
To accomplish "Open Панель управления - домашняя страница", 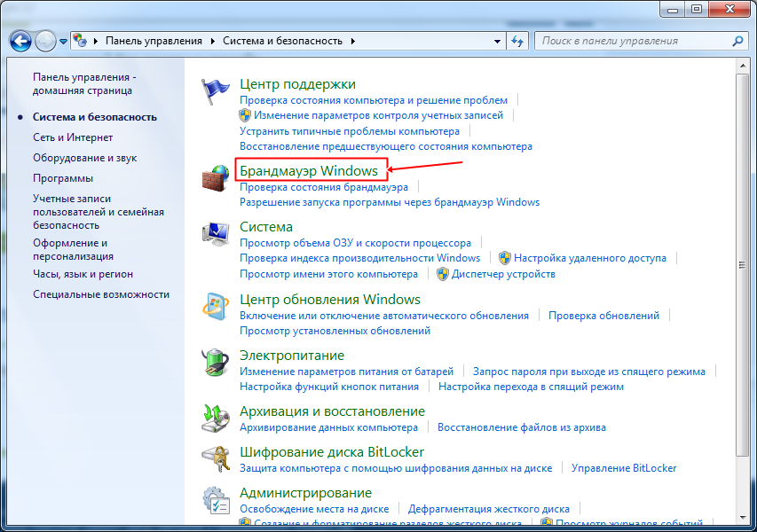I will [84, 84].
